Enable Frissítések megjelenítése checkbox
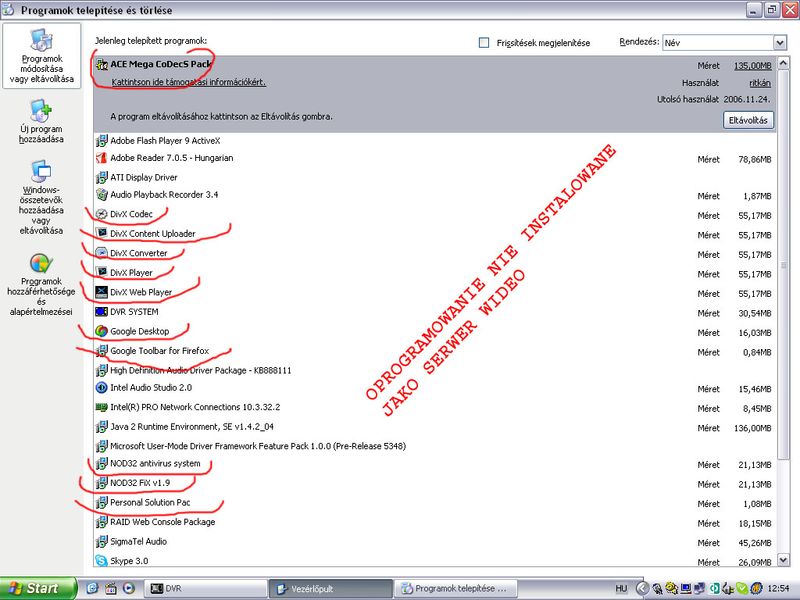 [484, 43]
